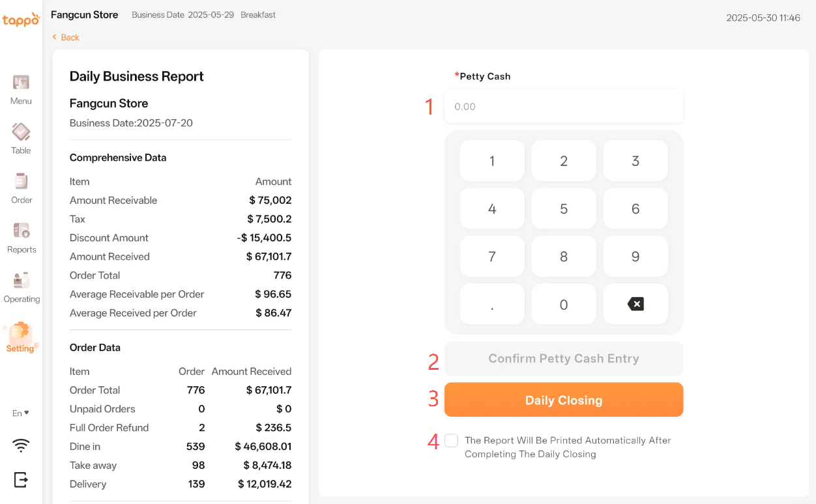
Task: Click the logout exit icon
Action: tap(21, 479)
